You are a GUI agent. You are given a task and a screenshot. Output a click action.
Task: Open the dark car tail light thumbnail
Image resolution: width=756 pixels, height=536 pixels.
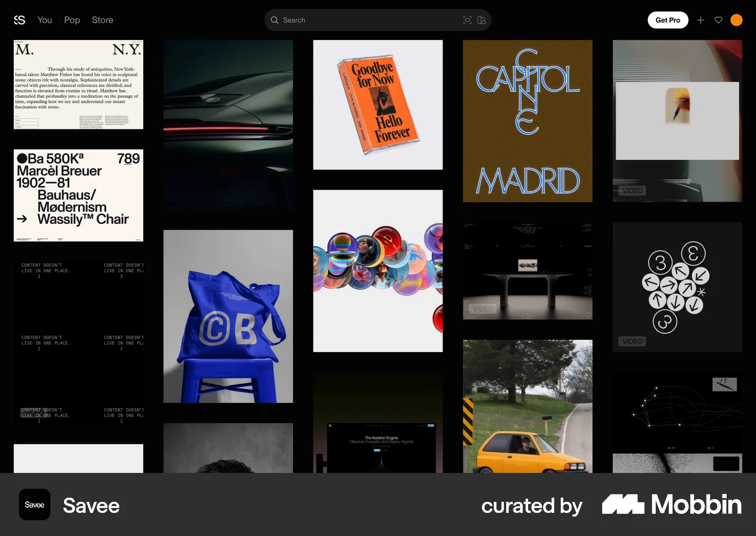228,125
